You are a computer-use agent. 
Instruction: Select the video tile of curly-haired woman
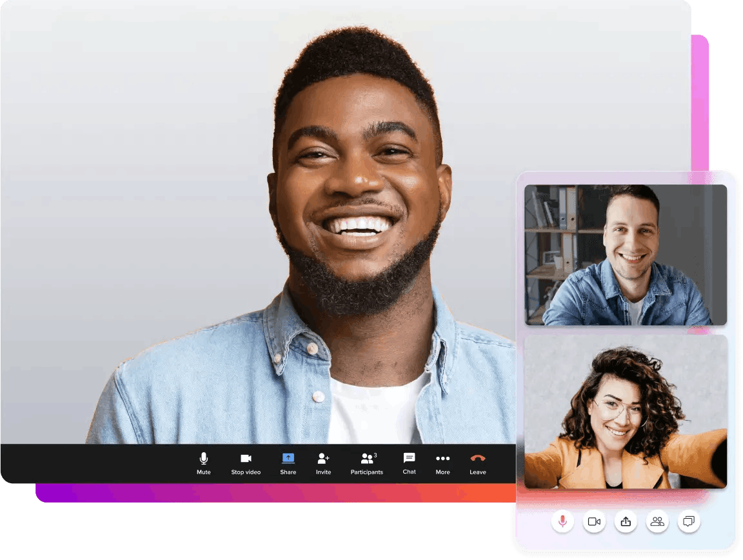626,412
